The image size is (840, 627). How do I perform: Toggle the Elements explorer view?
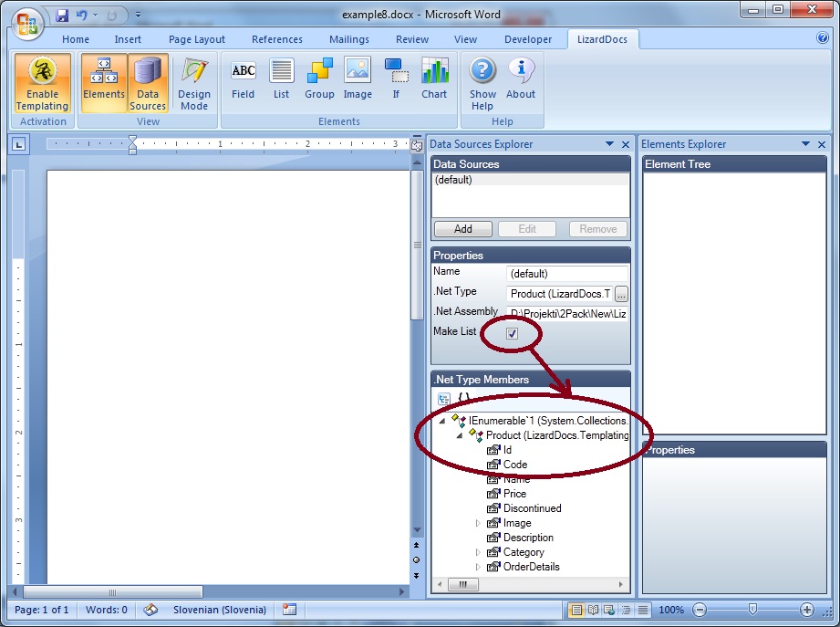click(104, 84)
